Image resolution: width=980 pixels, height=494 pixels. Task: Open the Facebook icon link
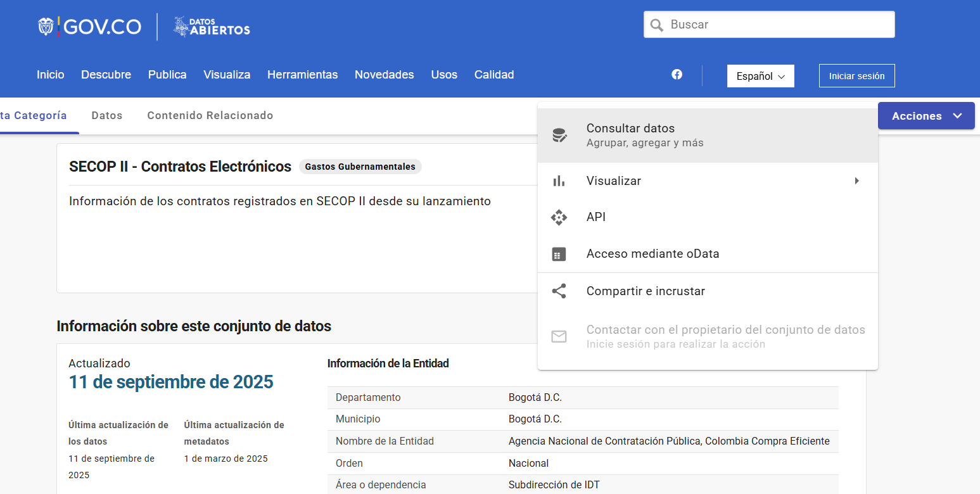point(677,74)
